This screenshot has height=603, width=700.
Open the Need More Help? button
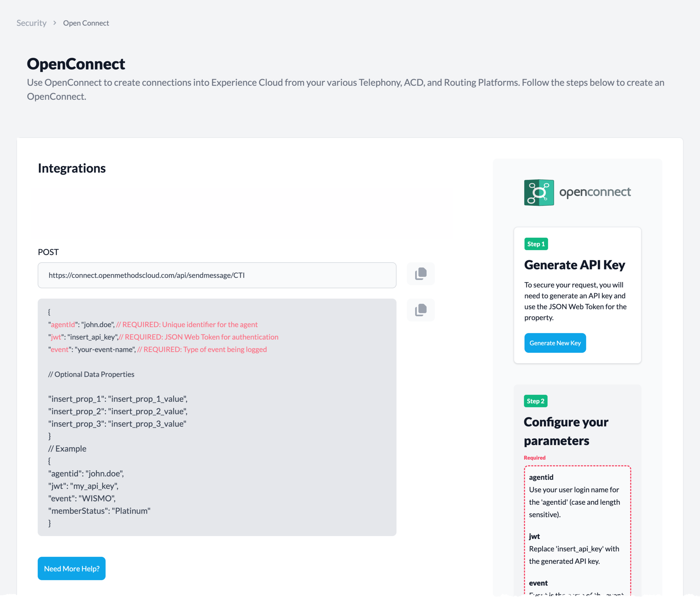tap(71, 569)
